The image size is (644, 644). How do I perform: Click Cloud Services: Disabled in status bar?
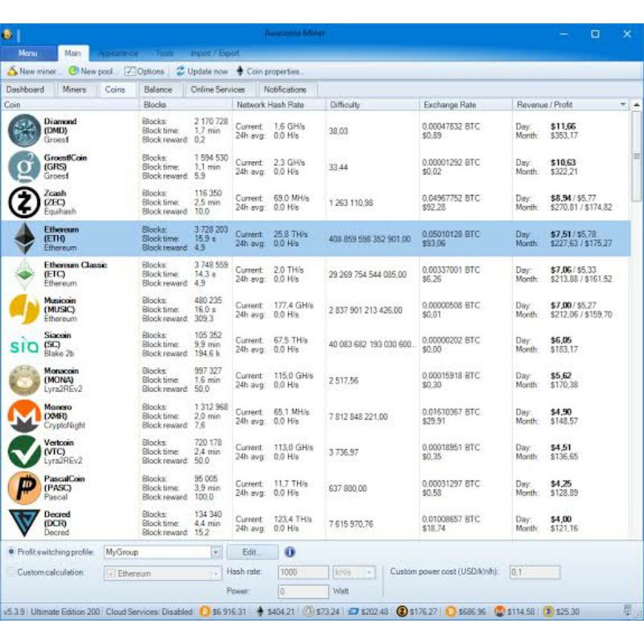pyautogui.click(x=150, y=612)
